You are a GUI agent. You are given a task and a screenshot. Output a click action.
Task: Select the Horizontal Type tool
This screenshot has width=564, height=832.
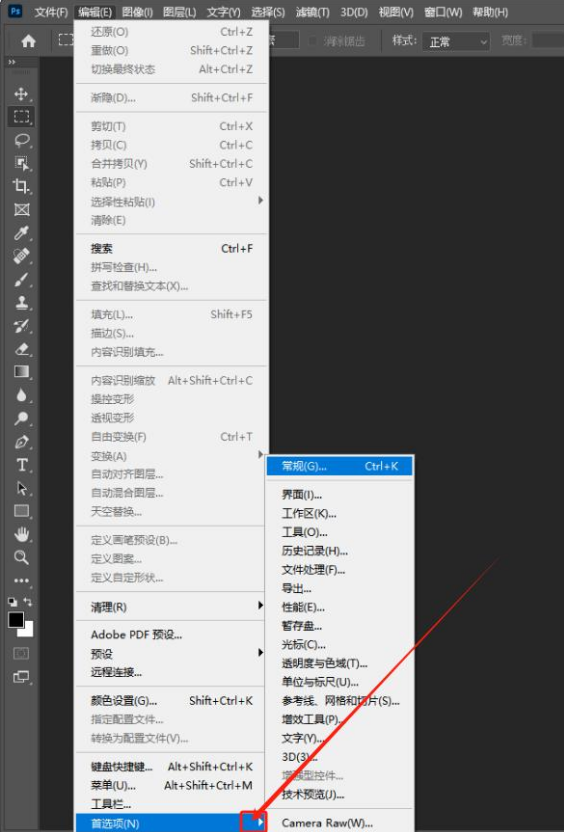(21, 465)
